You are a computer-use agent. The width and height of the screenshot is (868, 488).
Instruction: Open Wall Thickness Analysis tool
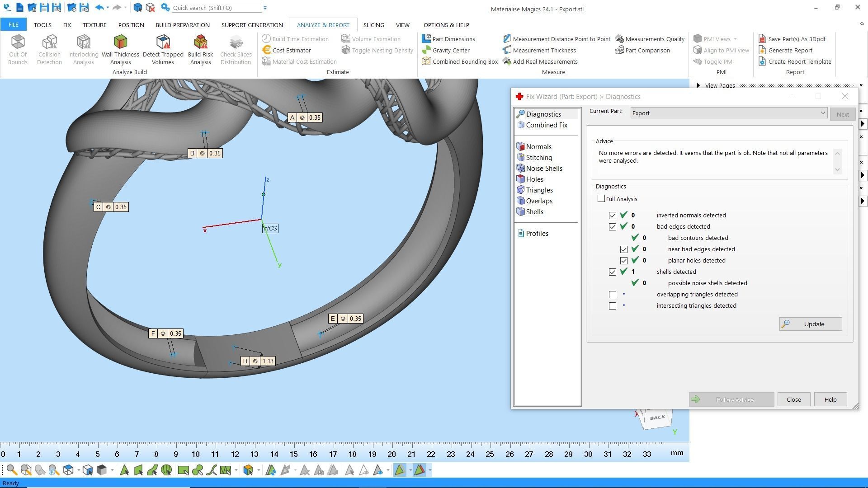coord(120,50)
